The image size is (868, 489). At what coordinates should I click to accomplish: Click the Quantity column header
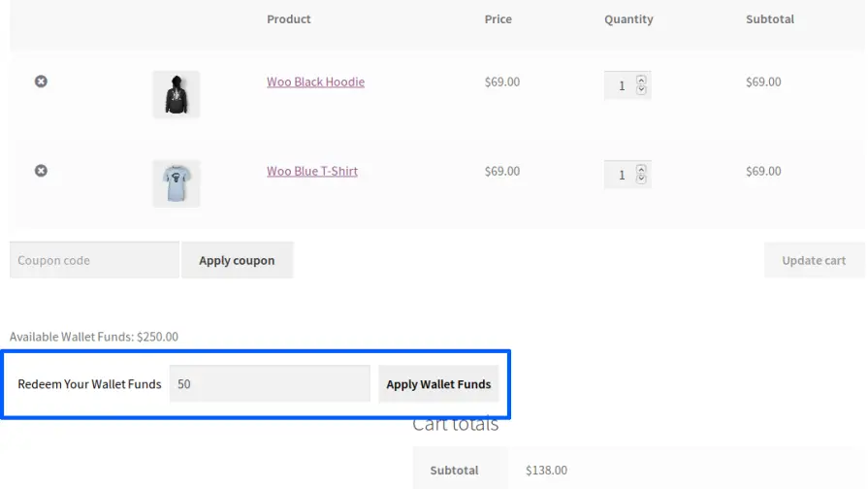pyautogui.click(x=628, y=19)
